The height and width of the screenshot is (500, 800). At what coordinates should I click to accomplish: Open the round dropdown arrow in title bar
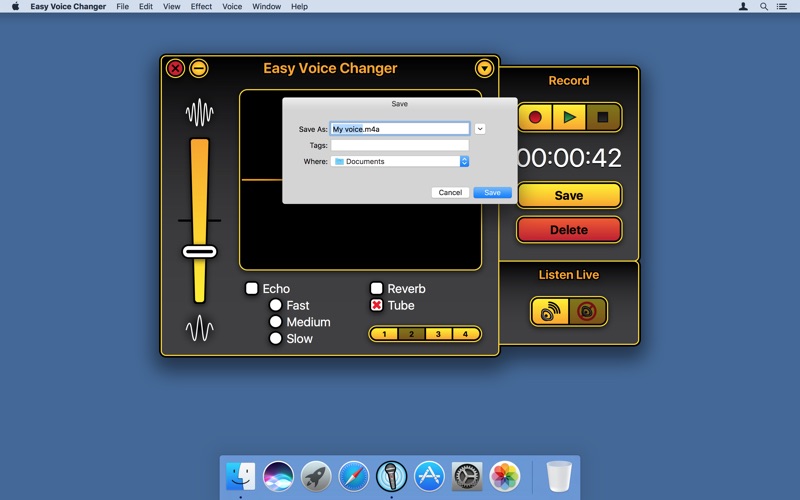[x=484, y=68]
